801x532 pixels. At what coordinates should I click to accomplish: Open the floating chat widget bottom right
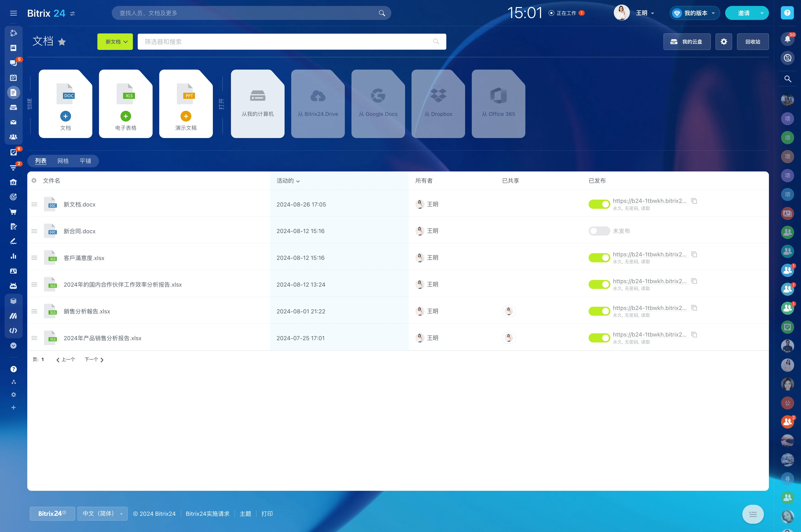coord(753,514)
